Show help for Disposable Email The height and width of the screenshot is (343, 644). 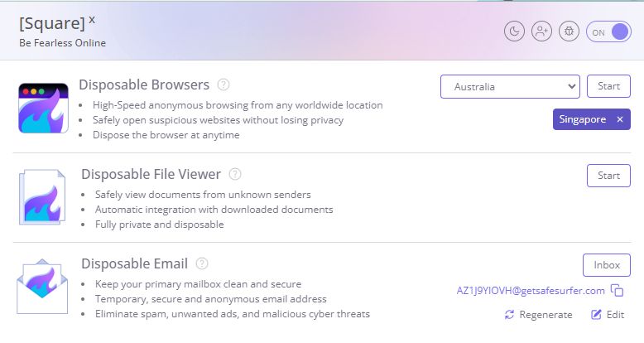point(202,263)
